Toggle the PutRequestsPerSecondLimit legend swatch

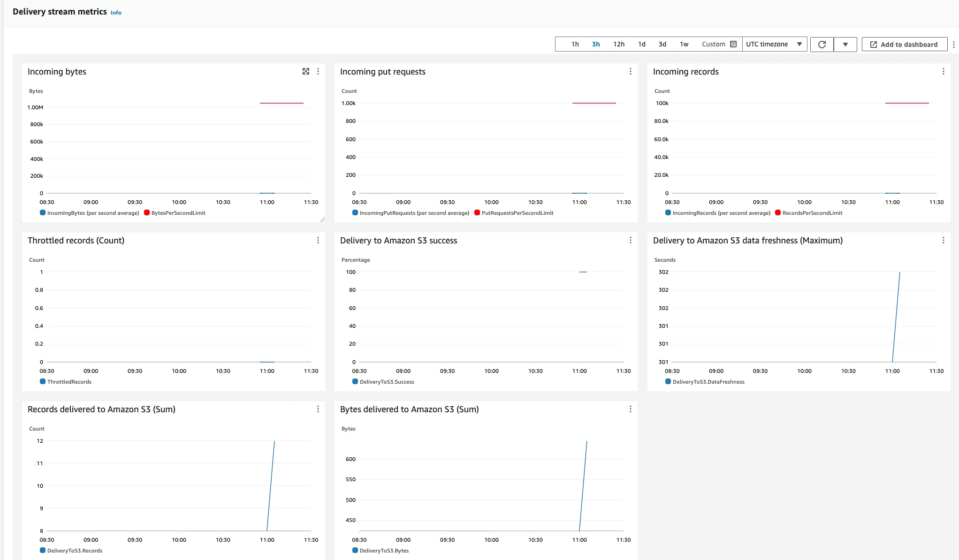pyautogui.click(x=477, y=212)
